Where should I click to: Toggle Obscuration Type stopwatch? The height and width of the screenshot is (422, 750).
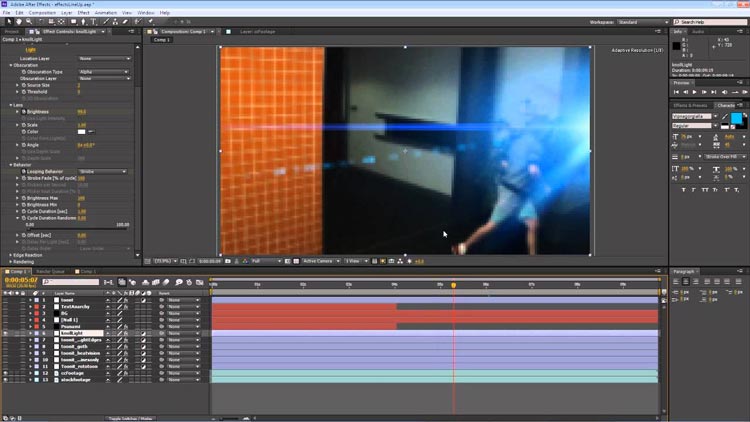coord(23,72)
